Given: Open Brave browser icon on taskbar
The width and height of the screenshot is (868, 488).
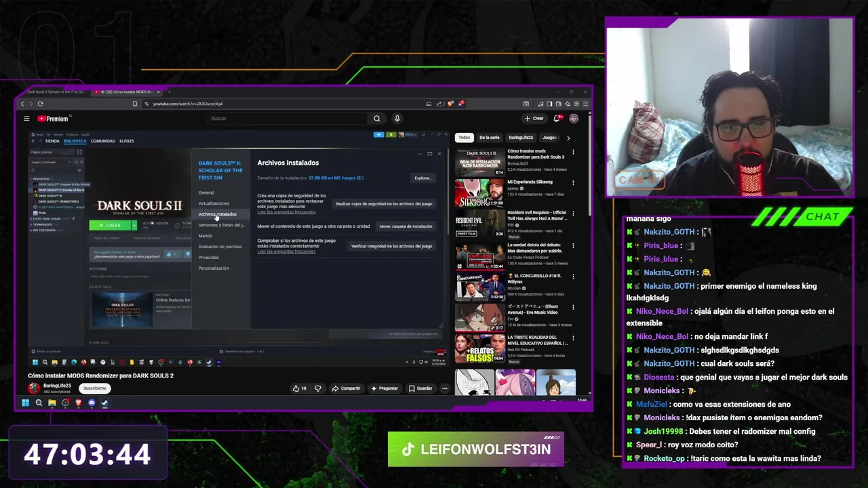Looking at the screenshot, I should (x=78, y=403).
